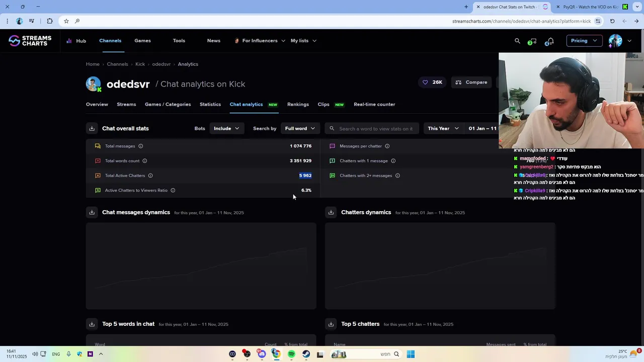644x362 pixels.
Task: Download Chat overall stats data
Action: click(x=92, y=129)
